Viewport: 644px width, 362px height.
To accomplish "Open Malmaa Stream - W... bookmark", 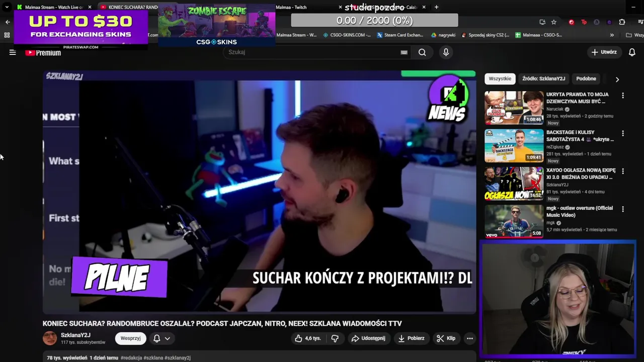I will 296,35.
